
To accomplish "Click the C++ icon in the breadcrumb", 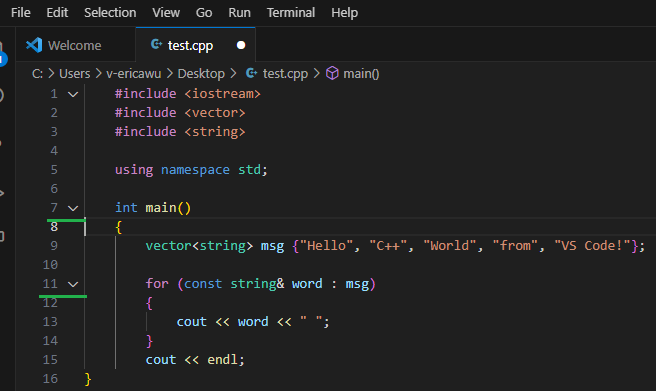I will click(251, 73).
